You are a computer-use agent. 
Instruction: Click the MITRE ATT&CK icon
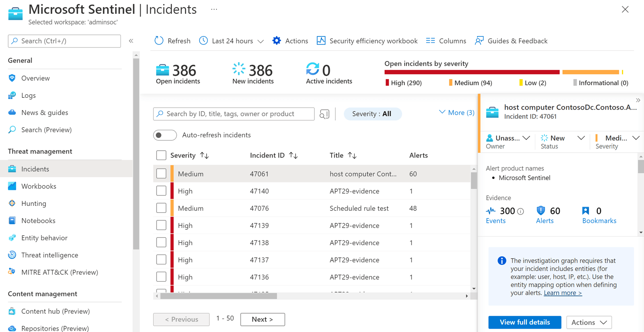[x=12, y=272]
